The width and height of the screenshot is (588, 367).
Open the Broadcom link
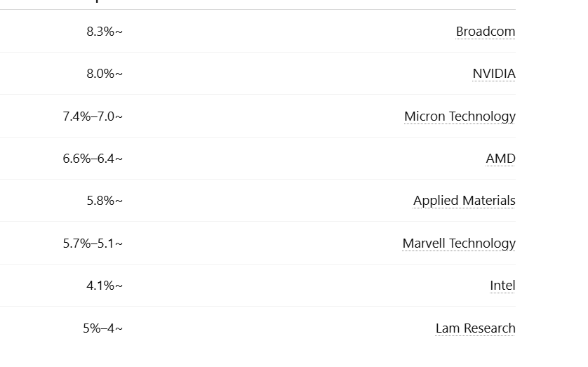click(x=485, y=32)
